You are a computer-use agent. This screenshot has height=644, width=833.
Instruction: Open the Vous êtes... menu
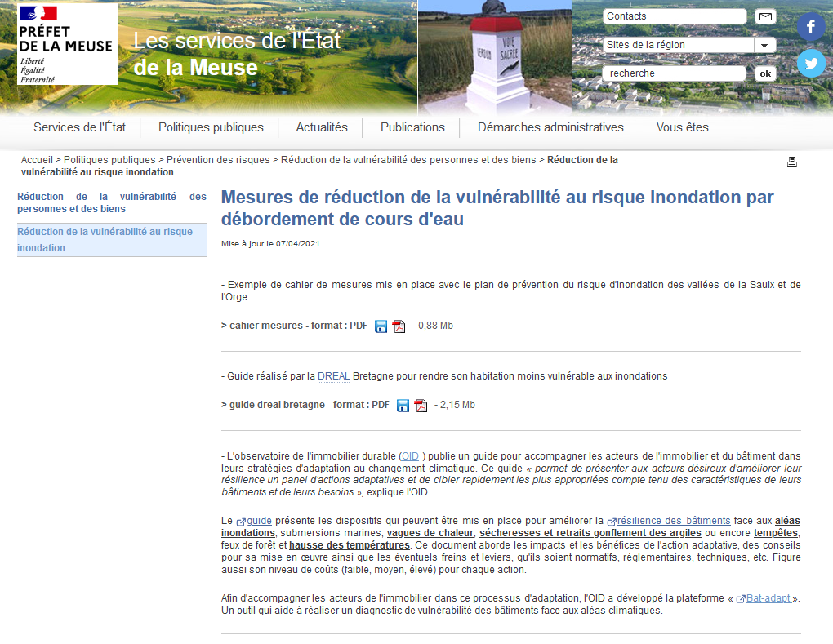(x=687, y=127)
